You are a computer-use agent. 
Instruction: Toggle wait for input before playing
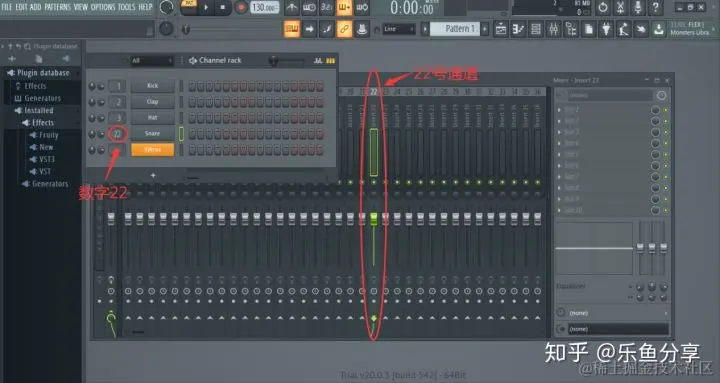coord(309,7)
